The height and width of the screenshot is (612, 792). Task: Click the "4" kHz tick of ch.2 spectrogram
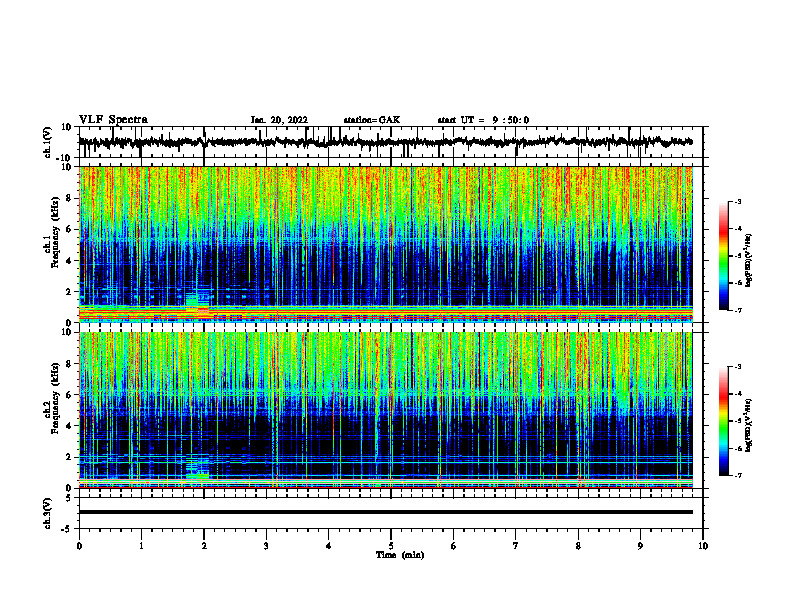[69, 426]
